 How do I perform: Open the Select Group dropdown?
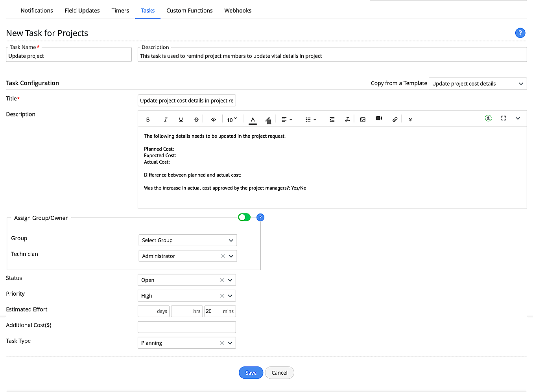tap(188, 240)
